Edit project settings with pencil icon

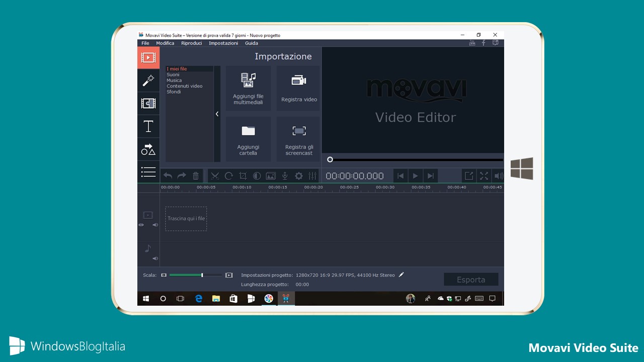tap(401, 275)
